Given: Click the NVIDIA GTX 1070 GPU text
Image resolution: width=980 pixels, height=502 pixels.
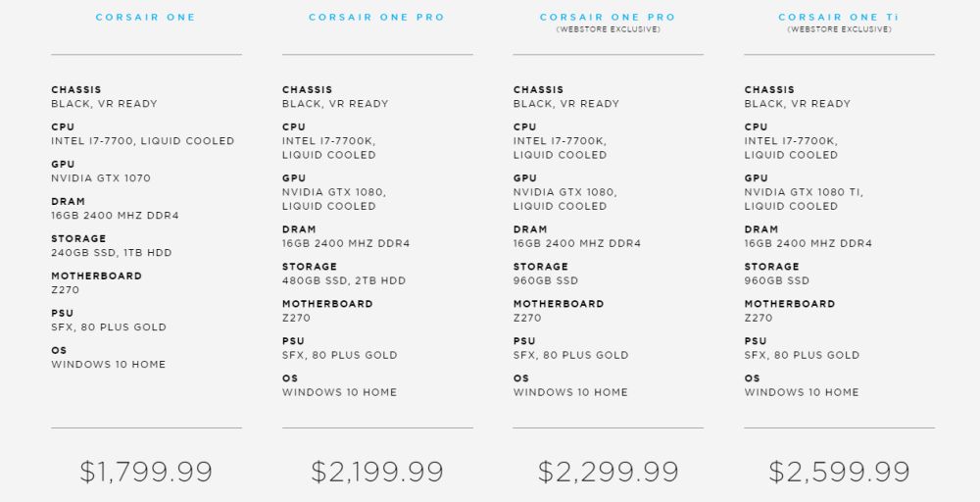Looking at the screenshot, I should point(101,178).
